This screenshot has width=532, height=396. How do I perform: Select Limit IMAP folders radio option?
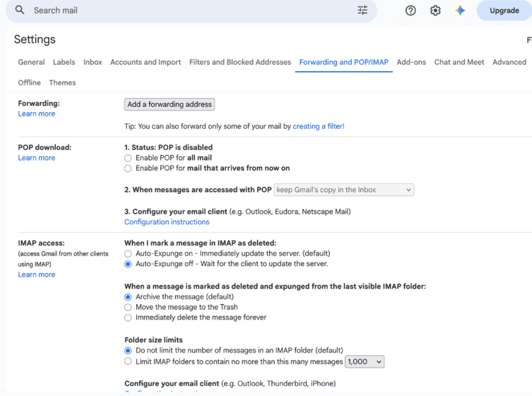click(128, 361)
